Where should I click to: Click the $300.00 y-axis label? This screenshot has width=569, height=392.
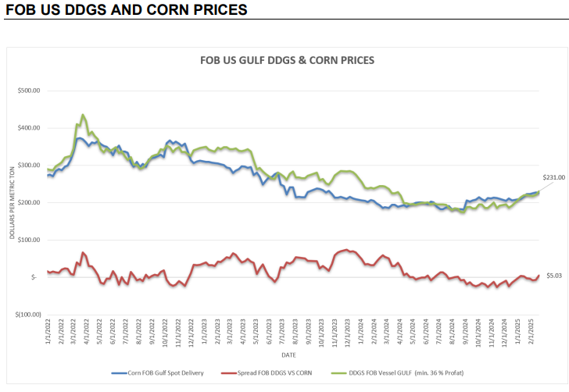29,166
